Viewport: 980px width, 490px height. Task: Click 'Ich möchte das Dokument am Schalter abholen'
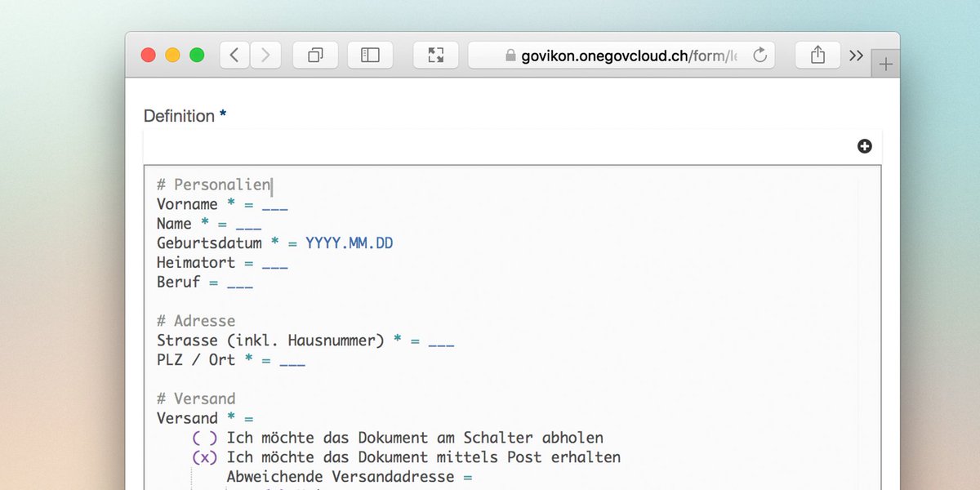415,438
